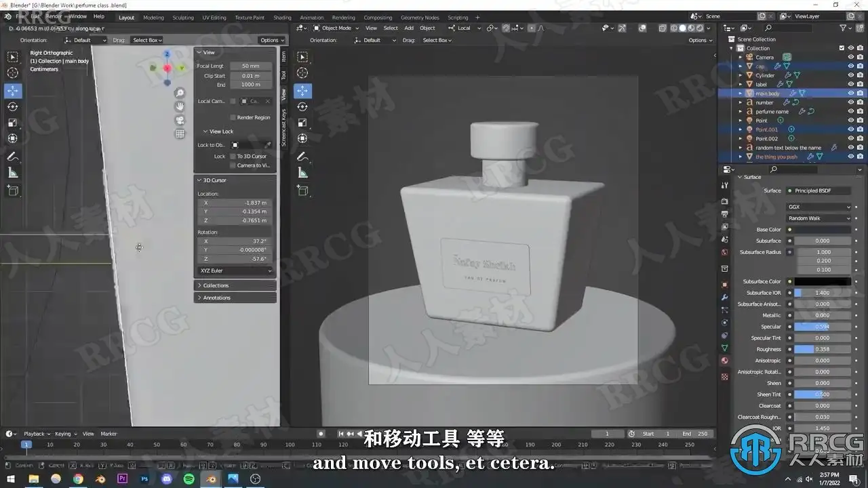This screenshot has height=488, width=868.
Task: Select the Scale tool in left viewport
Action: click(13, 123)
